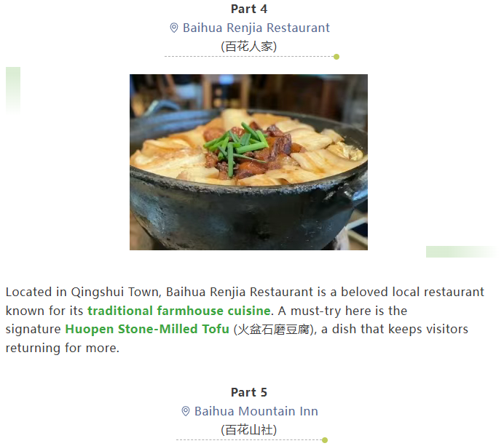This screenshot has height=446, width=504.
Task: Click the green gradient bar at left margin
Action: 13,90
